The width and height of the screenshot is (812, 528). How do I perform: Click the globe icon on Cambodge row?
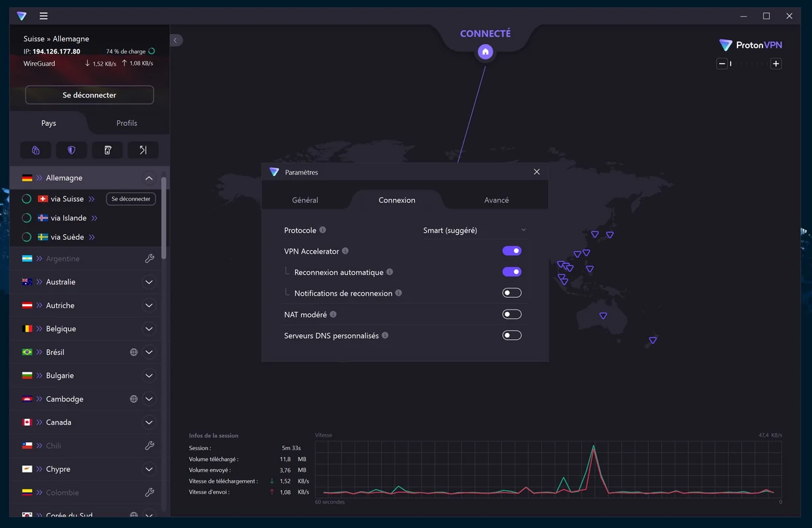(134, 399)
